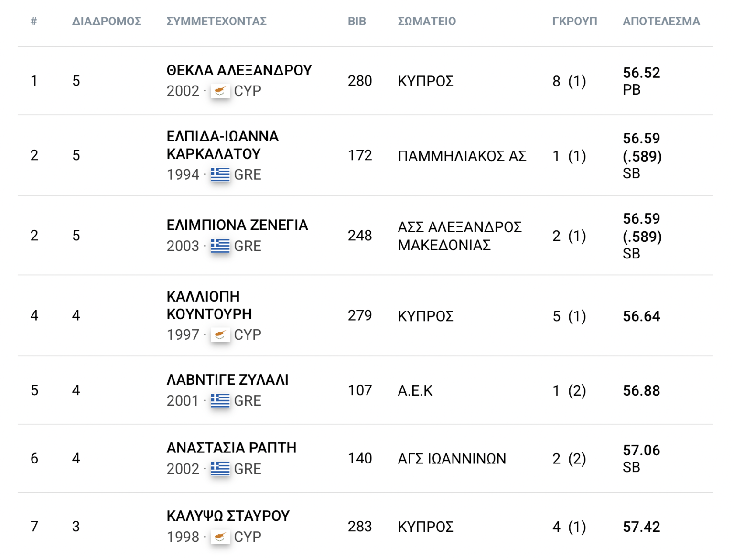734x560 pixels.
Task: Sort by ΑΠΟΤΕΛΕΣΜΑ column header
Action: [661, 21]
